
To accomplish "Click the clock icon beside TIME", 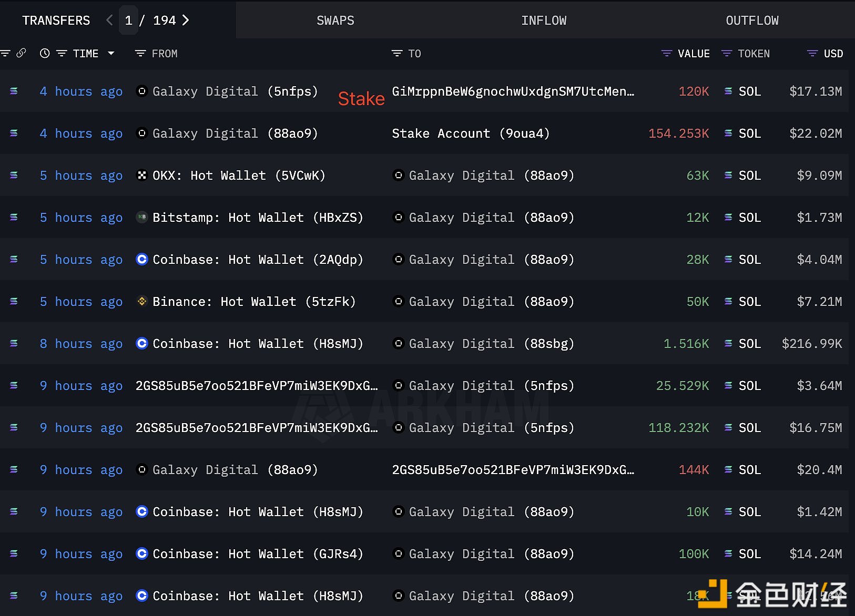I will coord(45,53).
